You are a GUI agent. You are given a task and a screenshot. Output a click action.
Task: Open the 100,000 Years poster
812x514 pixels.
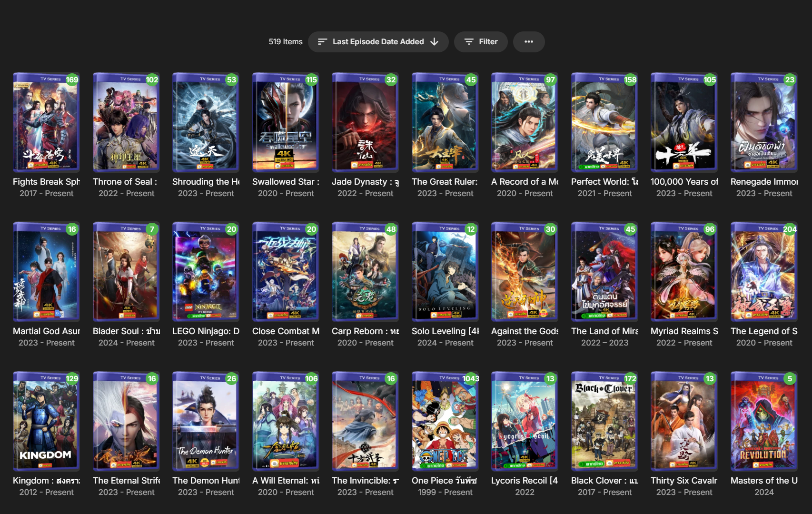tap(684, 122)
